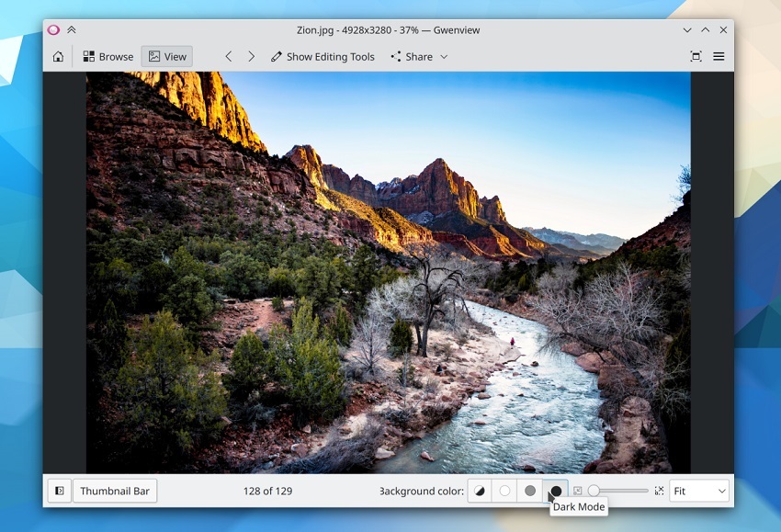Click Show Editing Tools
781x532 pixels.
coord(322,57)
